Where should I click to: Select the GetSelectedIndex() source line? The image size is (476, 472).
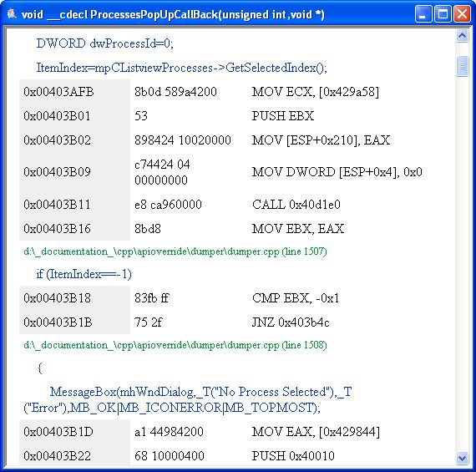click(181, 68)
